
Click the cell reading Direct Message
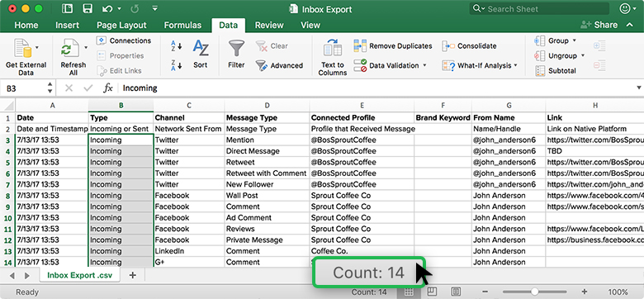(x=267, y=151)
